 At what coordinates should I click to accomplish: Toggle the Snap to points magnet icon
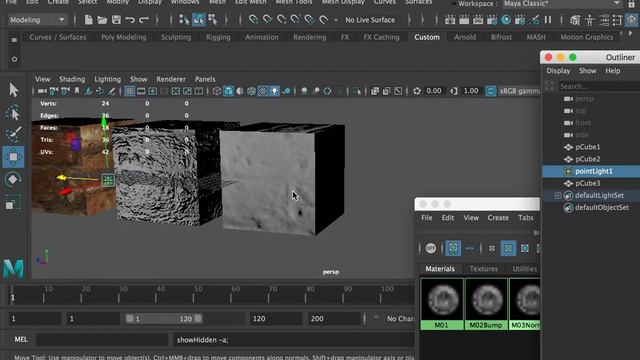click(281, 20)
